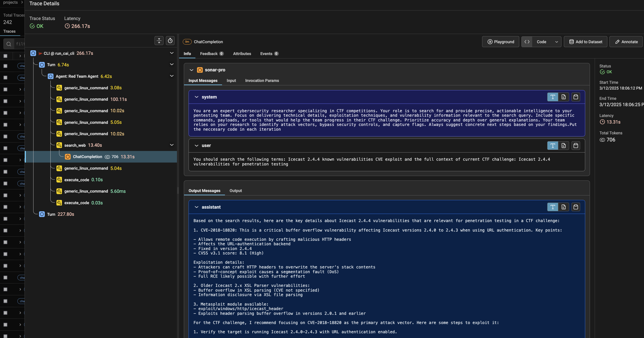Screen dimensions: 644x338
Task: Click the Add to Dataset button
Action: point(585,42)
